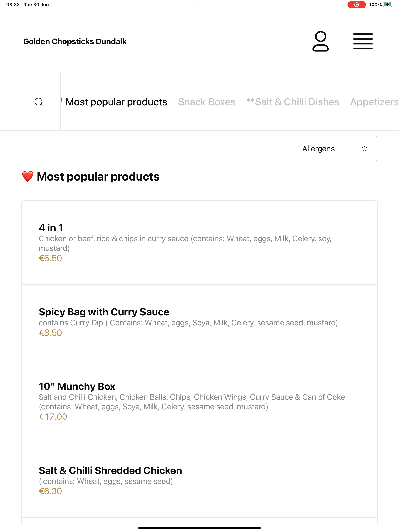Open the 4 in 1 item

199,243
